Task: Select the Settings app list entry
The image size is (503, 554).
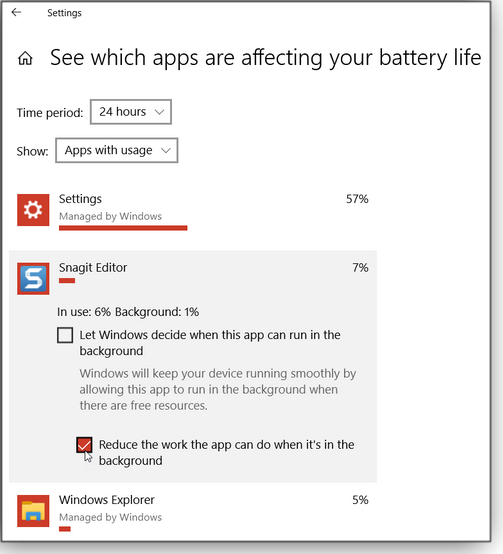Action: 193,211
